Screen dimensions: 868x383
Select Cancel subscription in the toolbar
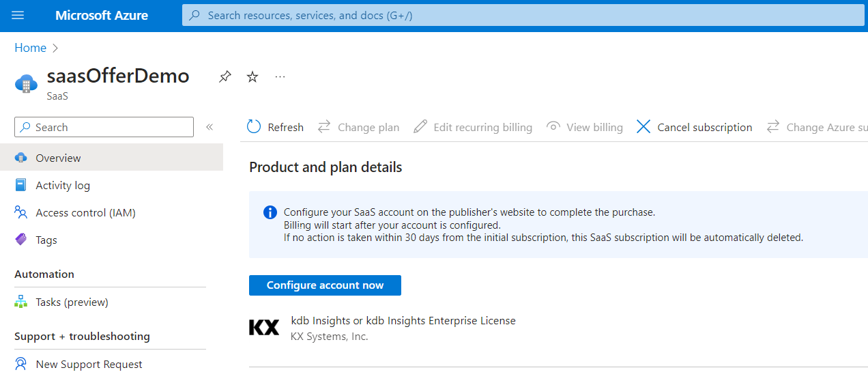click(695, 127)
